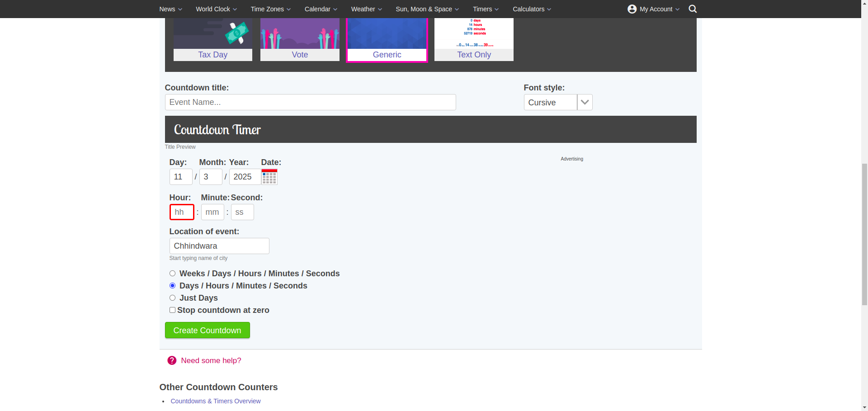Open the World Clock menu
Image resolution: width=868 pixels, height=411 pixels.
click(x=216, y=9)
